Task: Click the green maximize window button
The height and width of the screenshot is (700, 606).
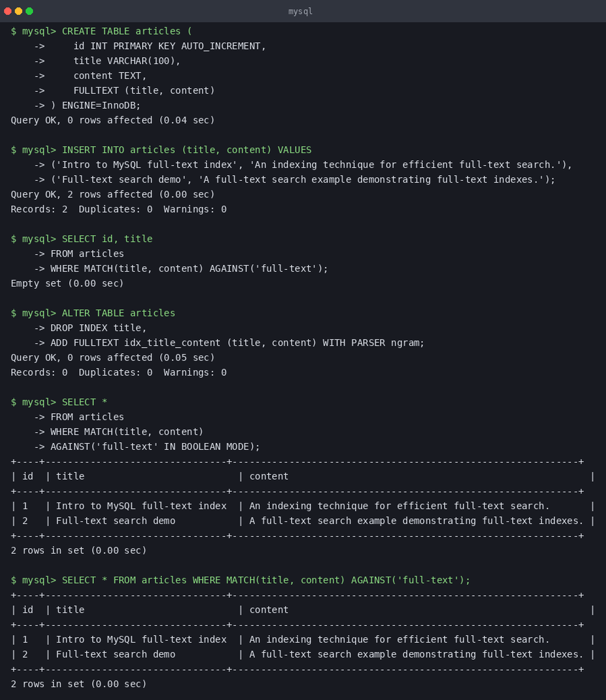Action: 29,11
